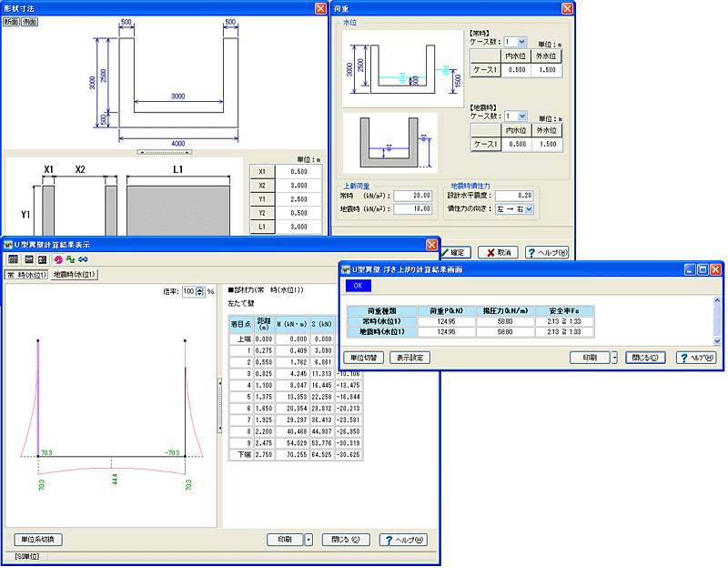Maximize the 浮き上がり計算結果画面 window
Image resolution: width=728 pixels, height=577 pixels.
703,269
